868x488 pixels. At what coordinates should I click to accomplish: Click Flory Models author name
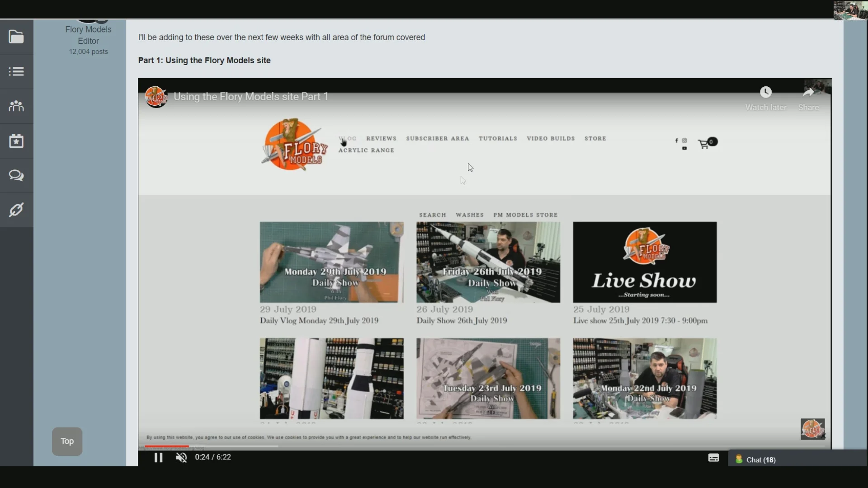(88, 29)
